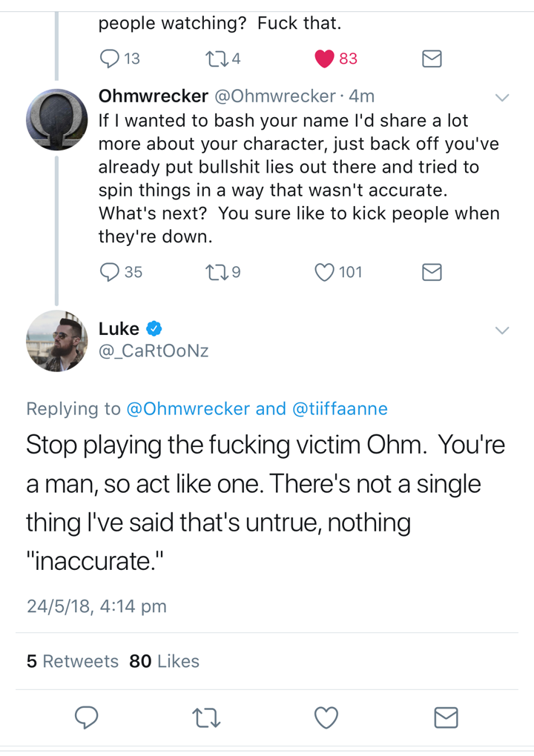Image resolution: width=534 pixels, height=756 pixels.
Task: View the 5 Retweets list
Action: 73,661
